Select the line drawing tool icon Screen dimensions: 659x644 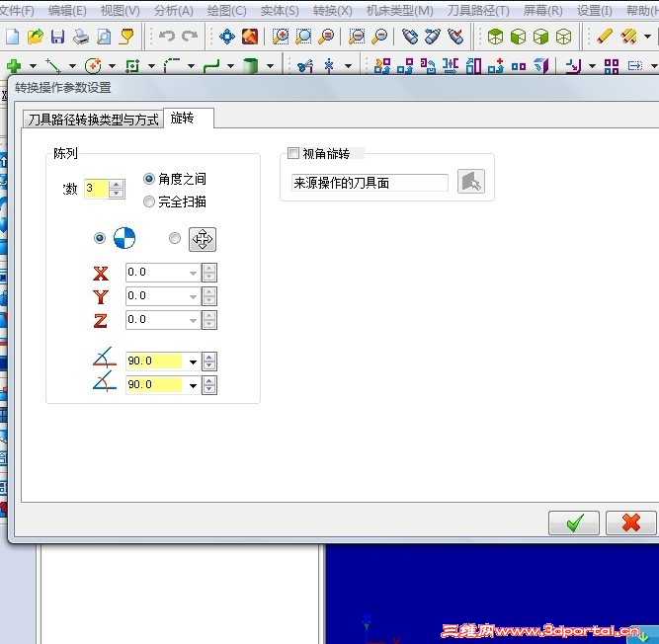(x=53, y=65)
